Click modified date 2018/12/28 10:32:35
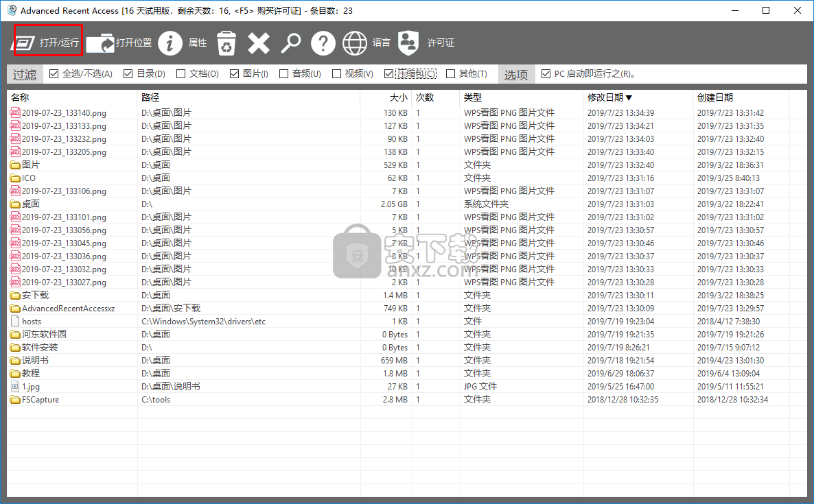The height and width of the screenshot is (504, 814). (623, 399)
